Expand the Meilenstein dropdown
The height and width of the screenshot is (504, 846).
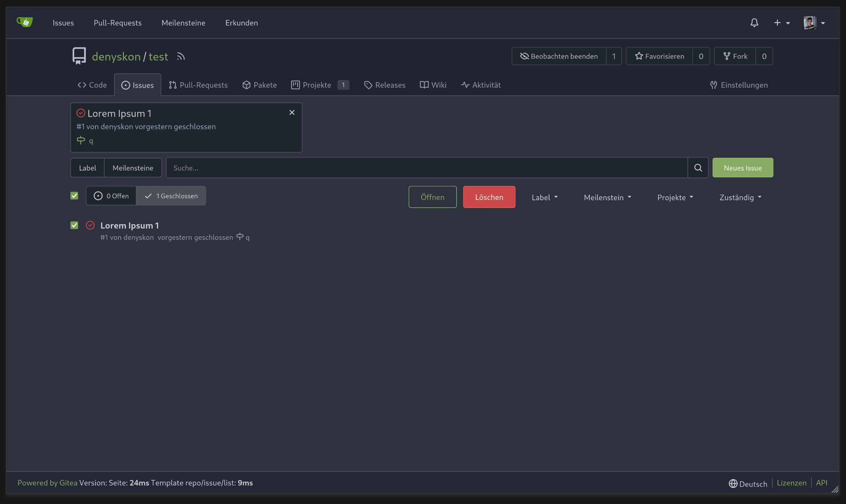pos(607,197)
